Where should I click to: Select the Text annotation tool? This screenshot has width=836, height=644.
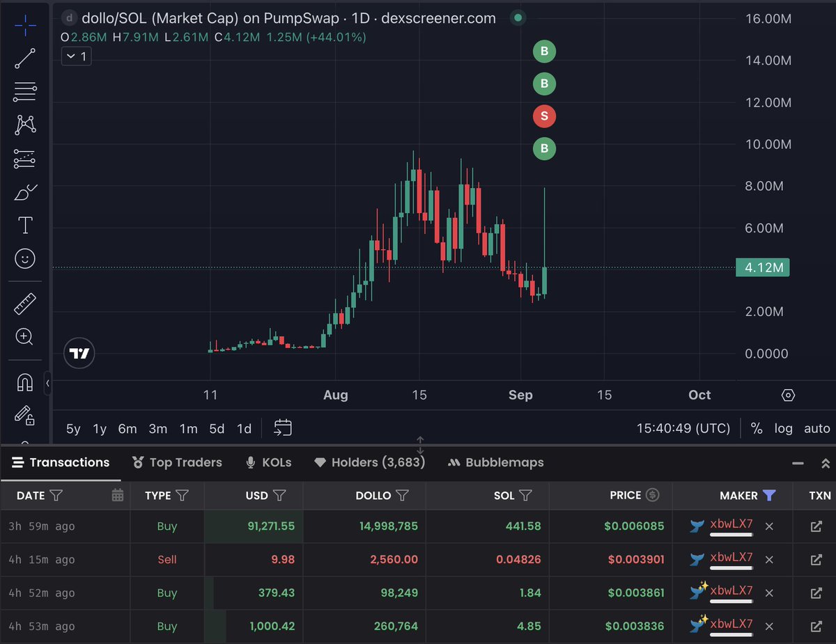pos(25,226)
